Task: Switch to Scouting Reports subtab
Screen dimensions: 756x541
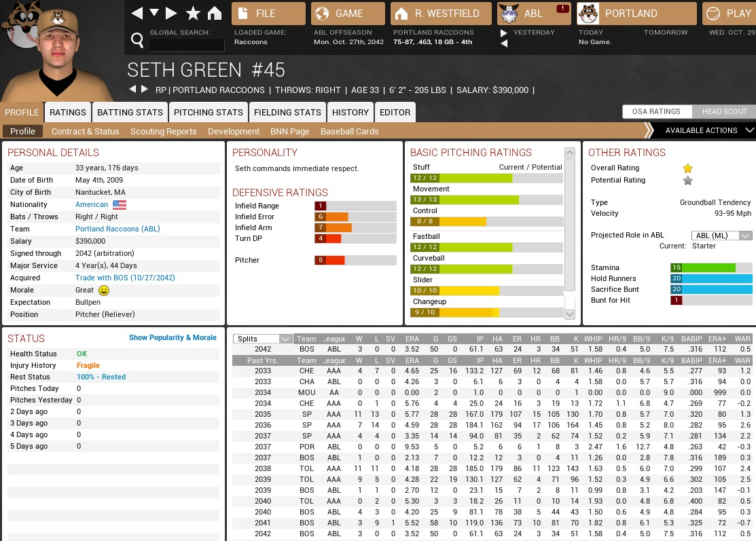Action: [x=163, y=132]
